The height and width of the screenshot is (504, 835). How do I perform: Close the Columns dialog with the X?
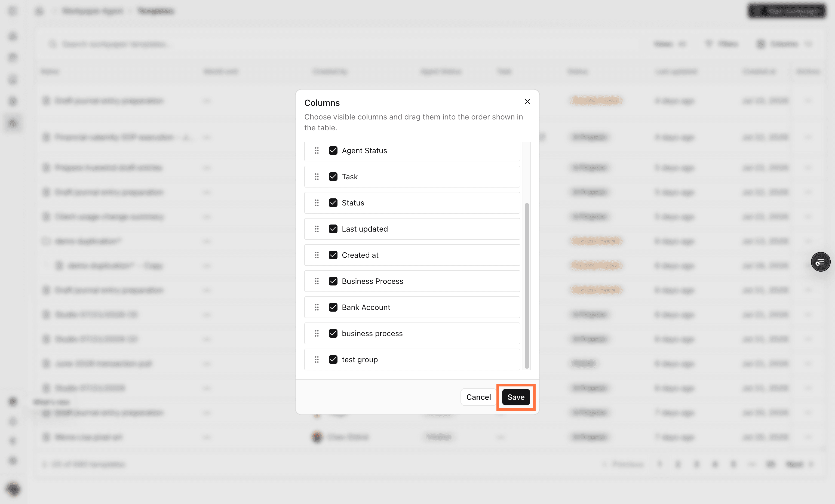click(x=527, y=101)
